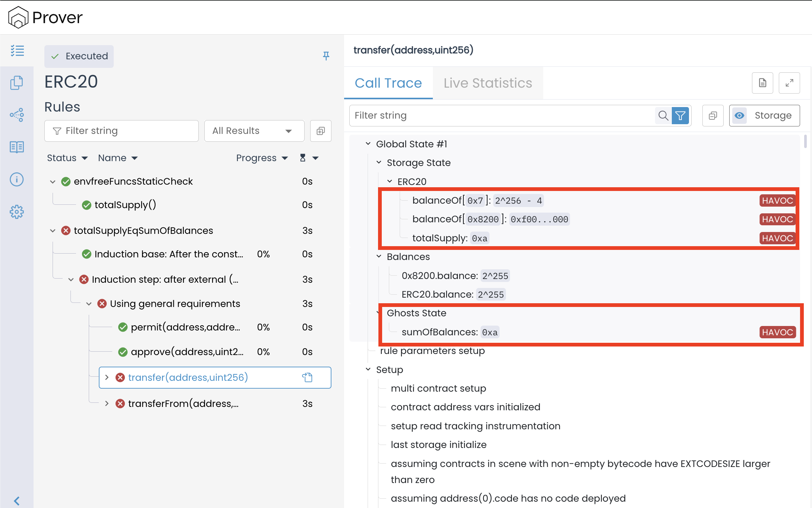Open the documentation book sidebar icon
812x508 pixels.
click(x=17, y=147)
